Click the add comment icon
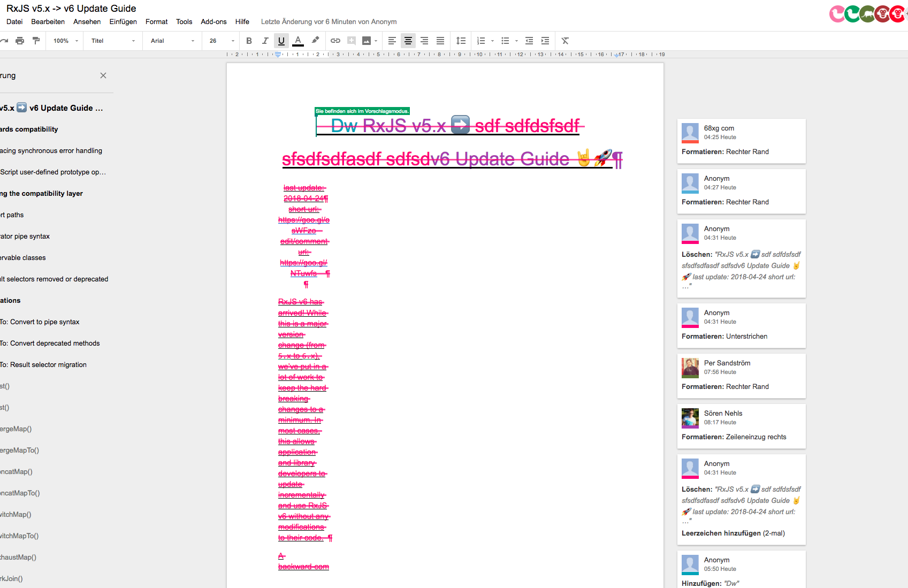908x588 pixels. click(352, 41)
